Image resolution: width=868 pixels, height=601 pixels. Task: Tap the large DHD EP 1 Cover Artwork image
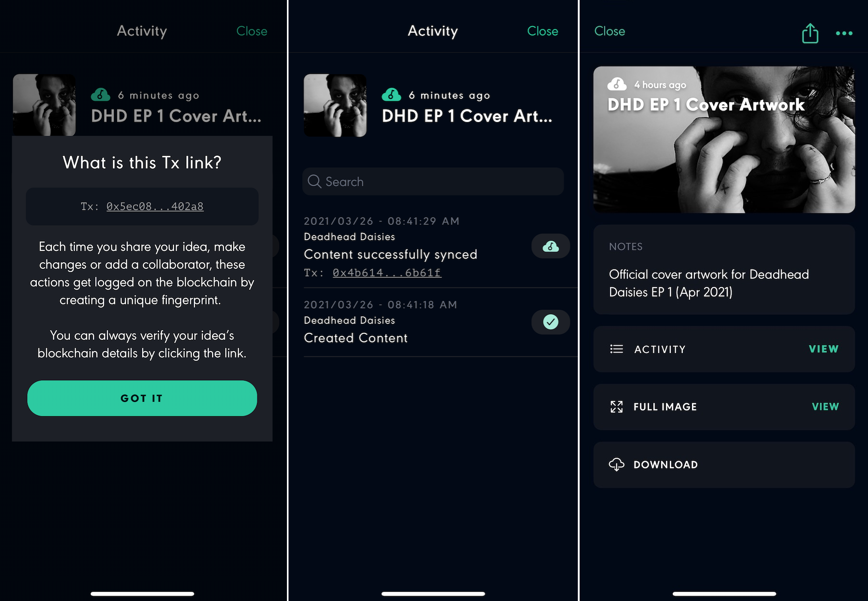click(724, 140)
